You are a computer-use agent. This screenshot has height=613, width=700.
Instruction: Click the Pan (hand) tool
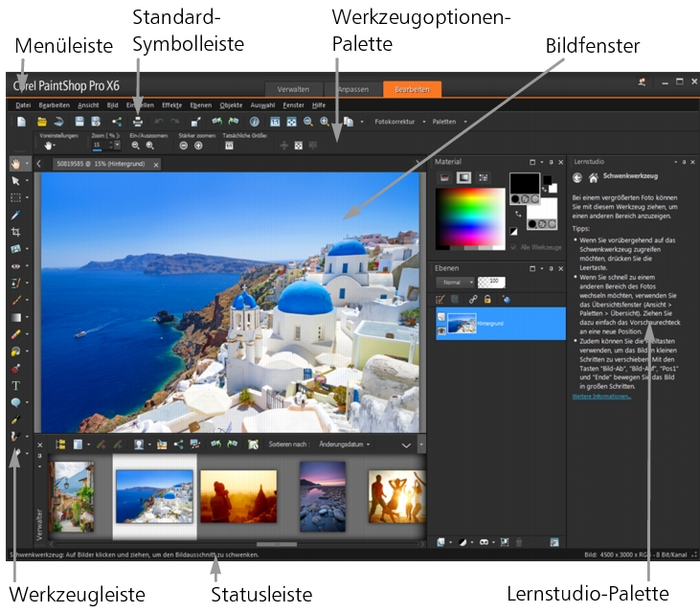(15, 163)
